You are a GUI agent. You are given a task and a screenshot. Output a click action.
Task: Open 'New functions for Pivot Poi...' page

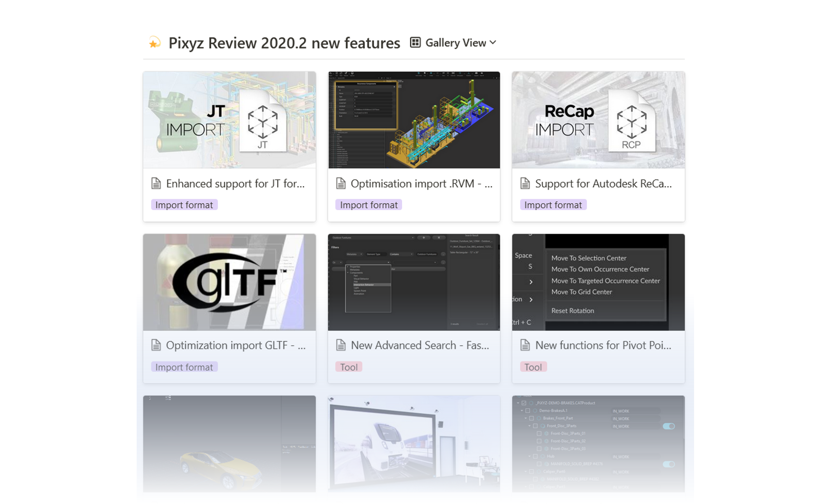click(603, 345)
